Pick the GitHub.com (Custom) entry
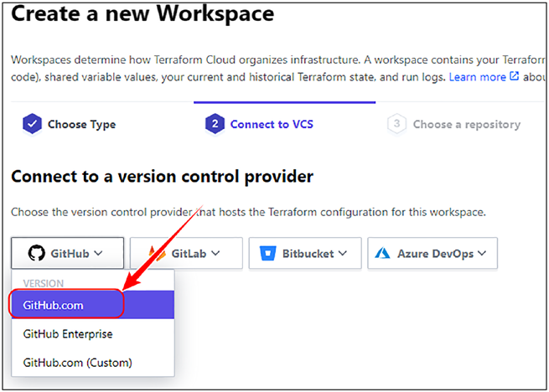Screen dimensions: 549x392 [x=93, y=362]
